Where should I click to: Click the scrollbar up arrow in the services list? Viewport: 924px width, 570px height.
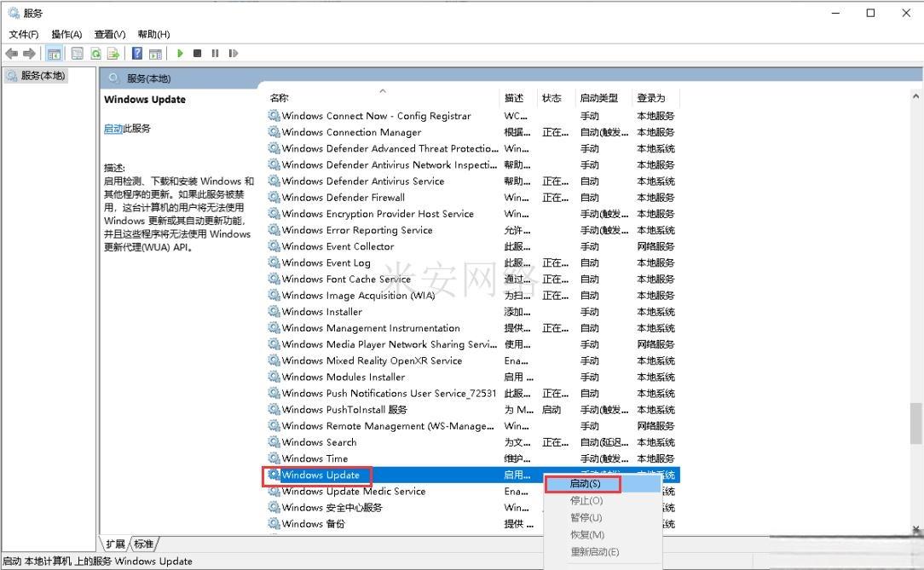click(915, 96)
